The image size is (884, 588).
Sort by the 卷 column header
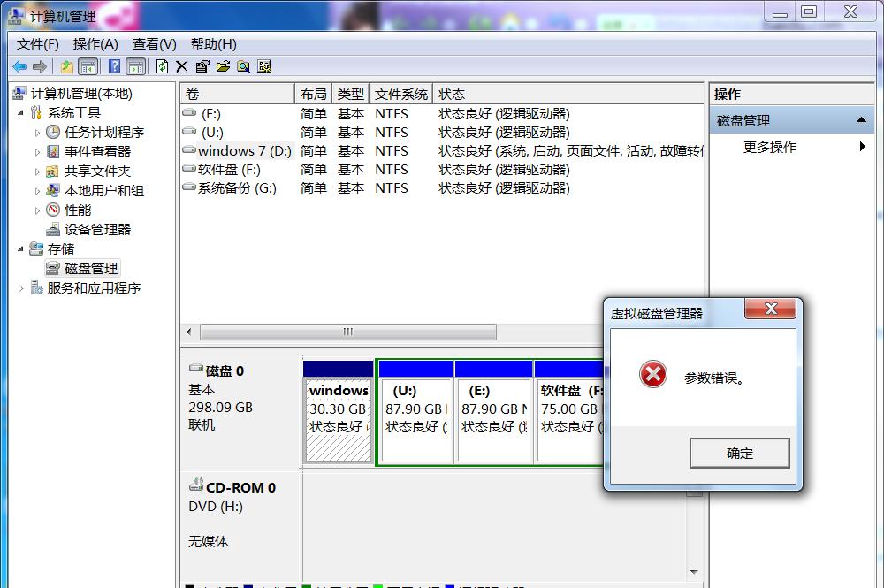pos(237,94)
